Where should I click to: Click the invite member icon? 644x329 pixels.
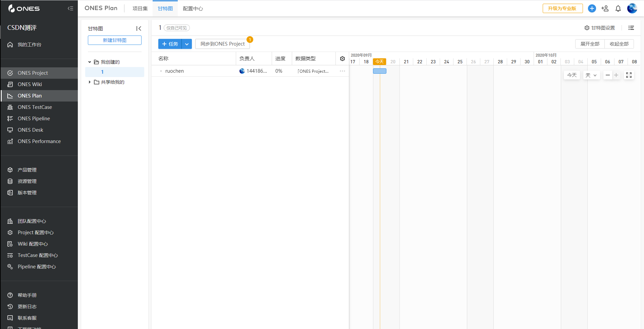point(605,8)
